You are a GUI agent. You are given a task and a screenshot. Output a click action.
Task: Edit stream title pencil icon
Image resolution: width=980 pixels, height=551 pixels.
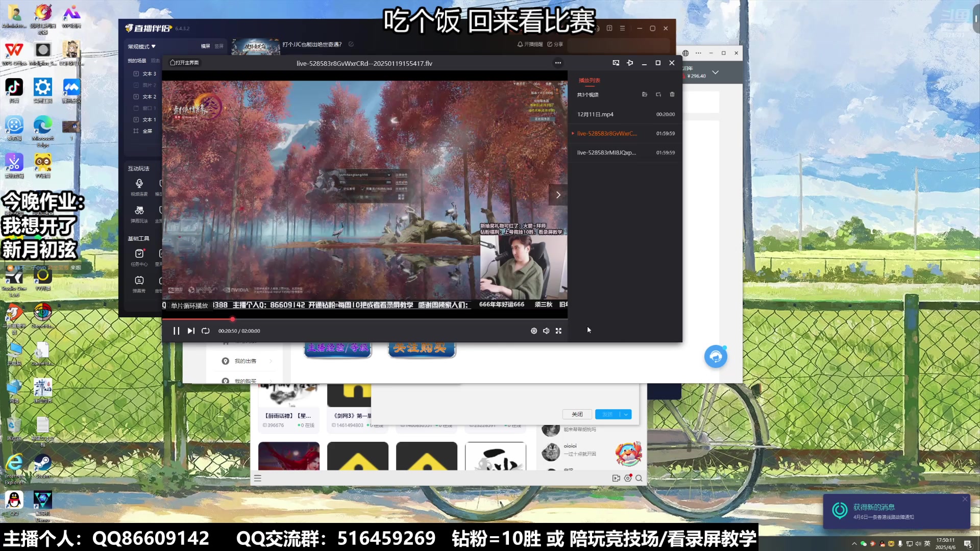coord(351,44)
